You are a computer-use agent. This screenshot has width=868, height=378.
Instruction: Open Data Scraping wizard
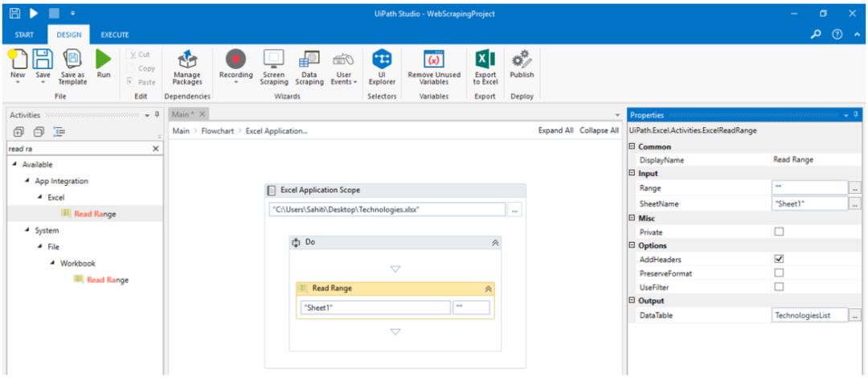coord(309,67)
